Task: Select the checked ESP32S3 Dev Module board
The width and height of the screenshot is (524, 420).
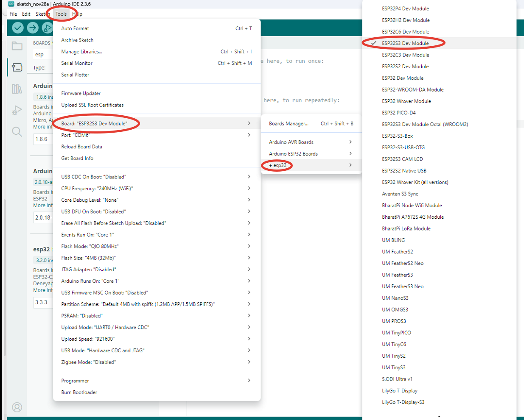Action: 405,43
